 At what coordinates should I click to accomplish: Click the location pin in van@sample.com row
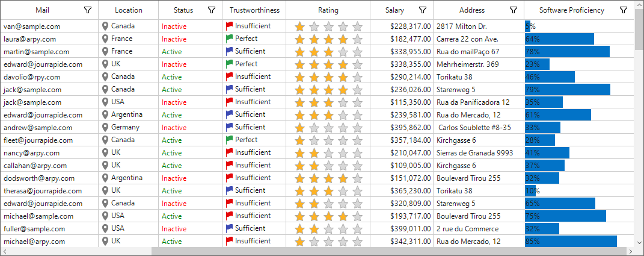pos(106,27)
